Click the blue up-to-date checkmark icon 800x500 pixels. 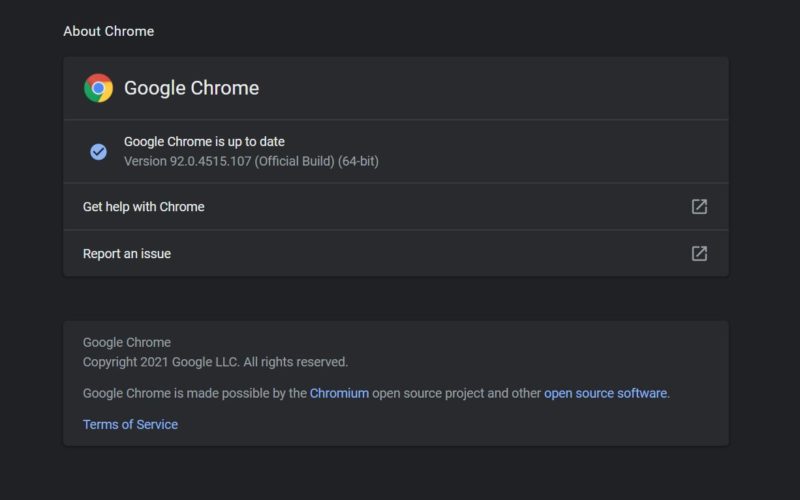point(98,152)
